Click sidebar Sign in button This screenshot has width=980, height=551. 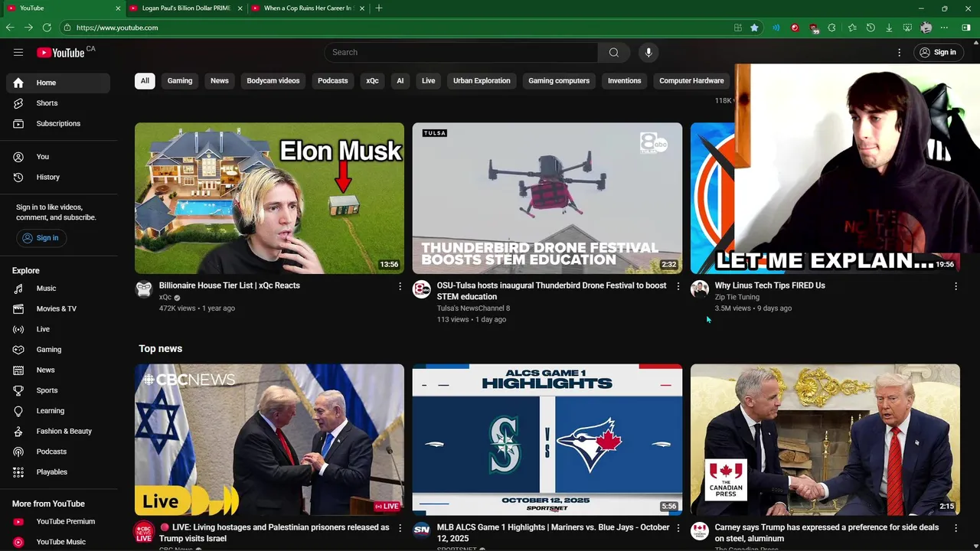tap(41, 238)
